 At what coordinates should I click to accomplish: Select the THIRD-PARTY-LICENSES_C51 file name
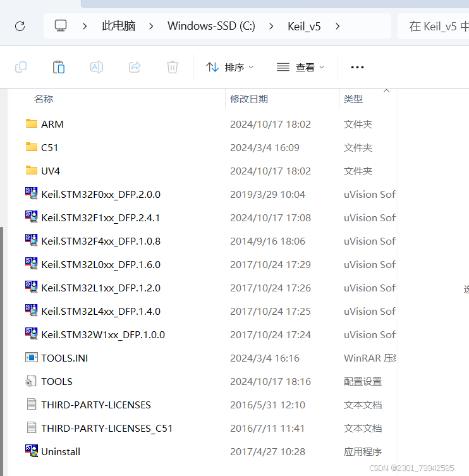pyautogui.click(x=107, y=429)
